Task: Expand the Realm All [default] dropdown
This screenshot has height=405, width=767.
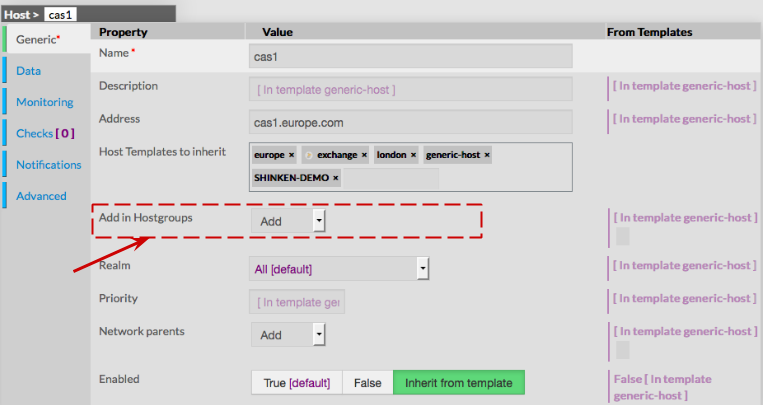Action: (423, 269)
